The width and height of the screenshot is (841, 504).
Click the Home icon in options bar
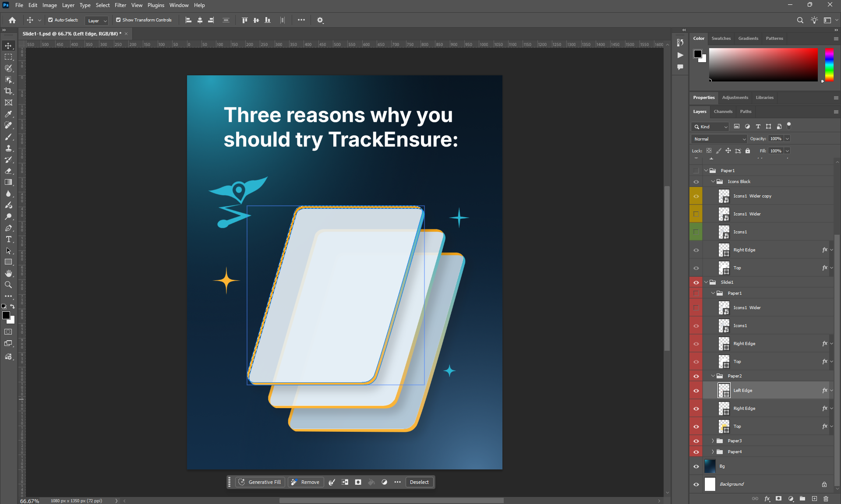(12, 20)
